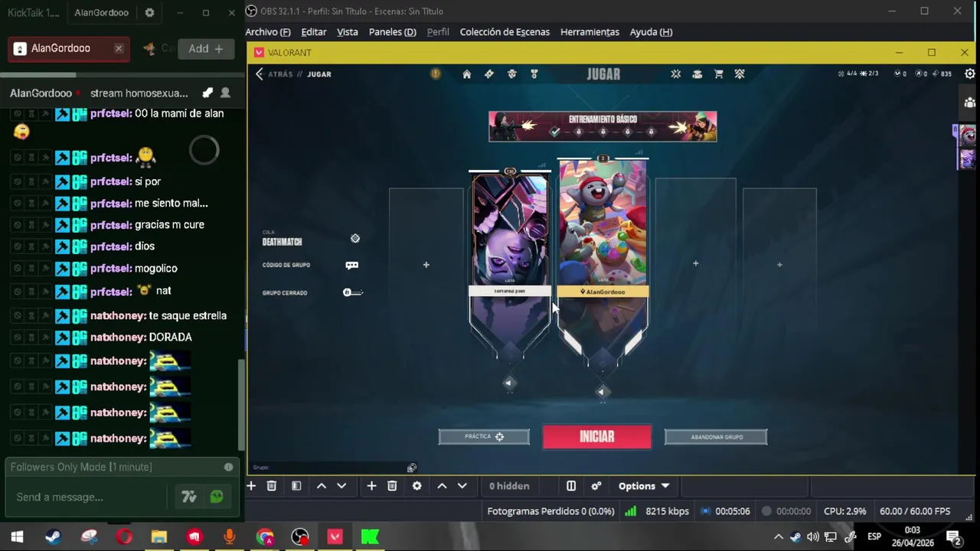980x551 pixels.
Task: Click the Add + chatroom button
Action: tap(206, 48)
